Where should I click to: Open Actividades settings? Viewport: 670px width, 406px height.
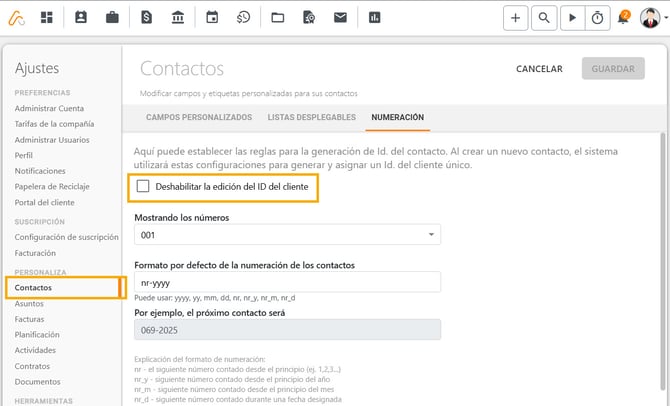tap(35, 350)
